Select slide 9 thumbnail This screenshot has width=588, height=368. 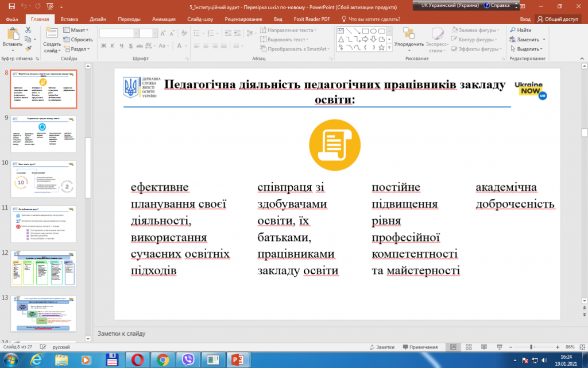pos(43,134)
